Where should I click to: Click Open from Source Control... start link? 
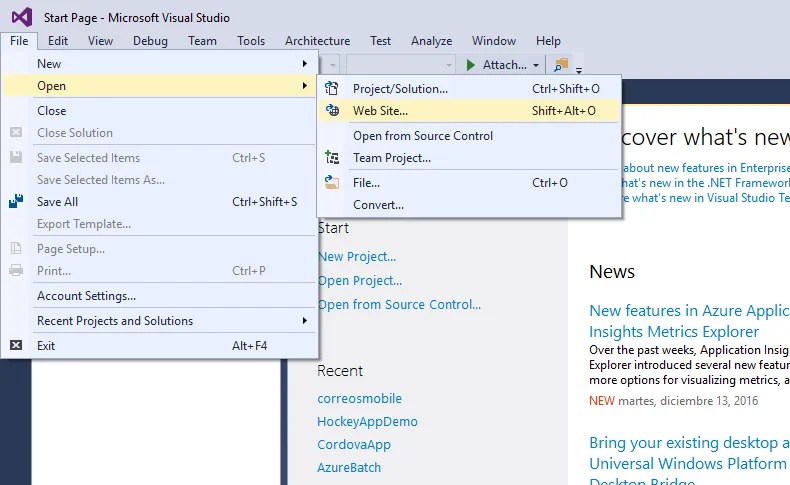click(x=400, y=304)
